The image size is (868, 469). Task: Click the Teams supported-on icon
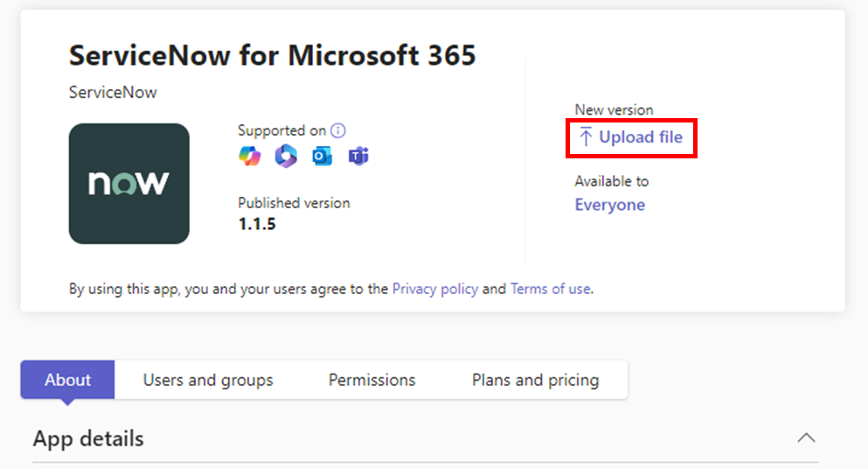point(358,157)
